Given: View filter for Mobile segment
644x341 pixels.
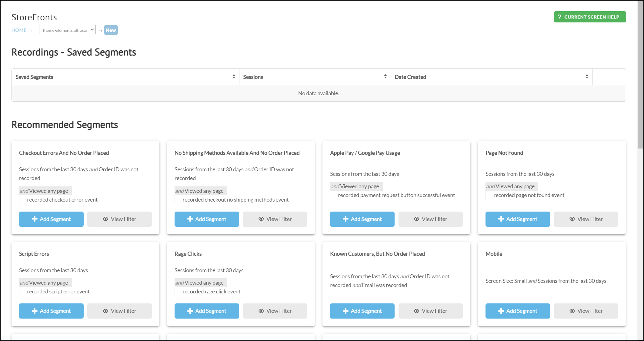Looking at the screenshot, I should pos(586,311).
